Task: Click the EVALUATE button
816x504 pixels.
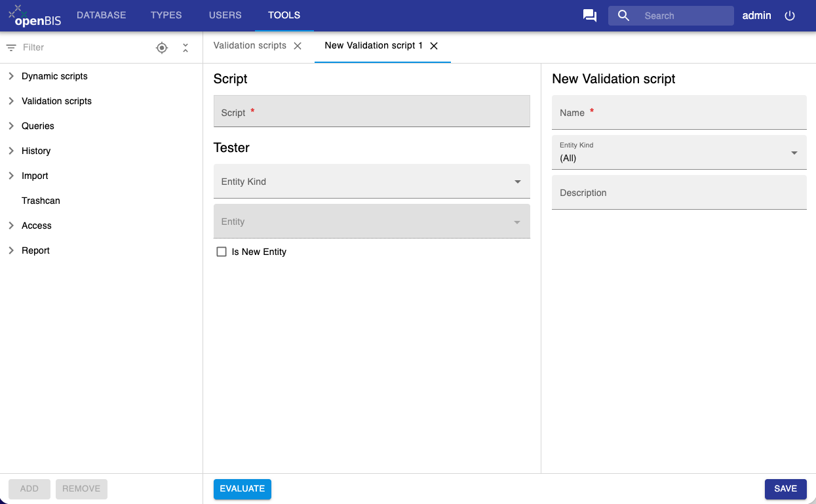Action: point(243,489)
